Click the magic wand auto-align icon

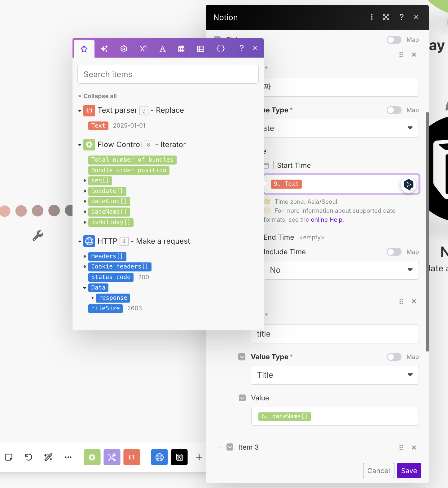(x=48, y=457)
